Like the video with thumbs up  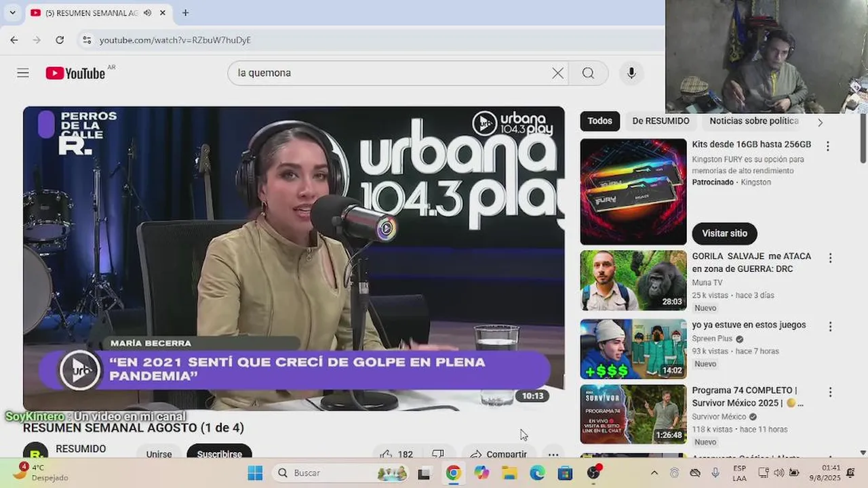point(397,454)
